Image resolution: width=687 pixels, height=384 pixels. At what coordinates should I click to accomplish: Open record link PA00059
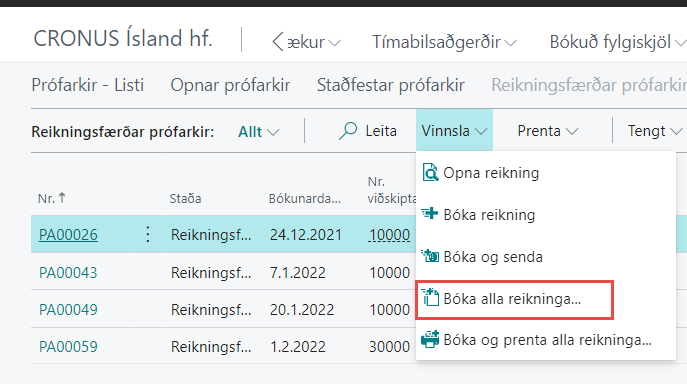[68, 347]
